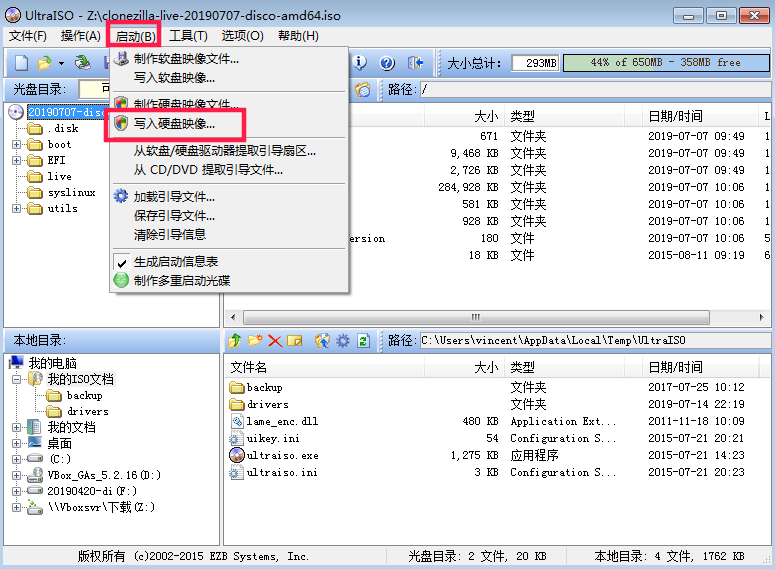Expand the (C:) drive node
Screen dimensions: 775x569
click(x=16, y=459)
